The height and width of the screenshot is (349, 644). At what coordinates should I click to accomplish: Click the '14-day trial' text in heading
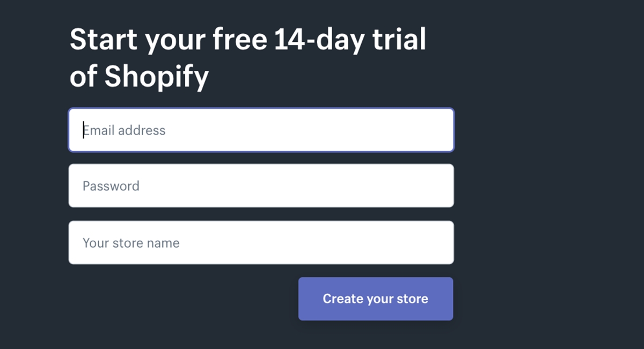pos(350,40)
